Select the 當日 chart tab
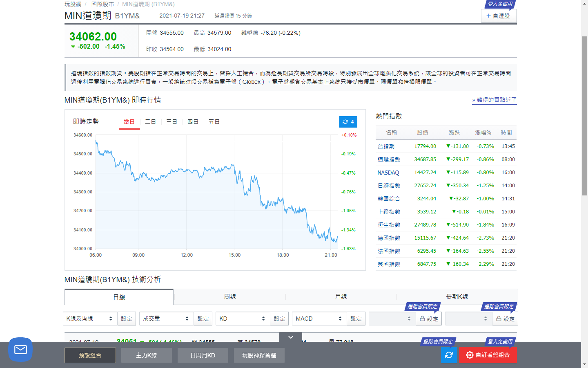 129,122
